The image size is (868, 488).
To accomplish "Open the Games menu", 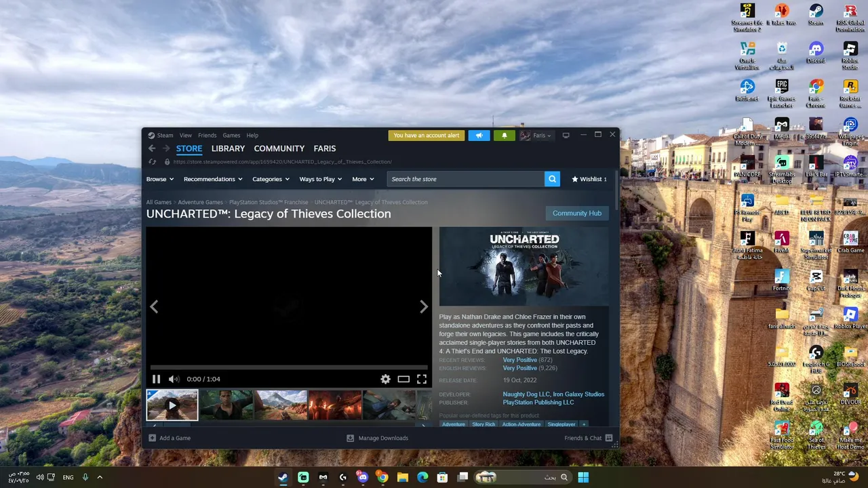I will pyautogui.click(x=231, y=136).
